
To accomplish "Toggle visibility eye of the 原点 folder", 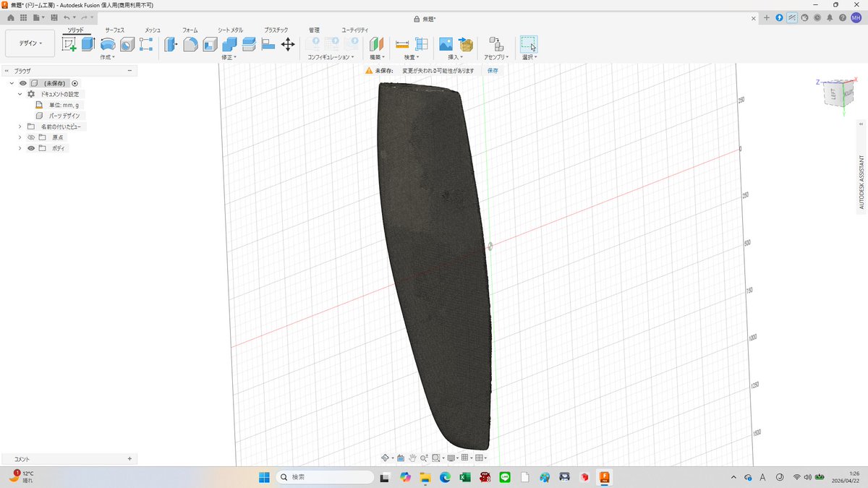I will (31, 137).
